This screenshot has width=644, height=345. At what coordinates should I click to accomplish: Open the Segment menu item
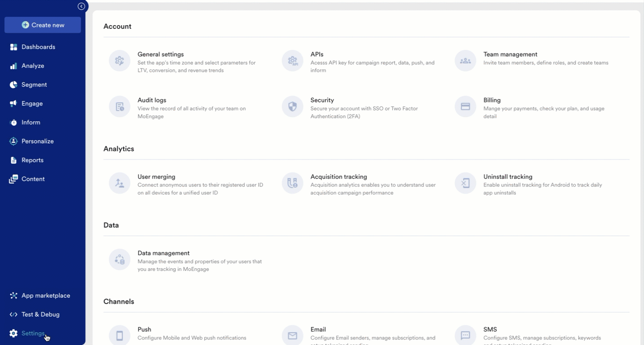pos(34,85)
